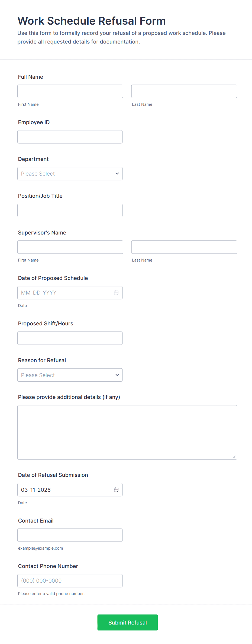Click the Contact Phone Number field

point(70,581)
